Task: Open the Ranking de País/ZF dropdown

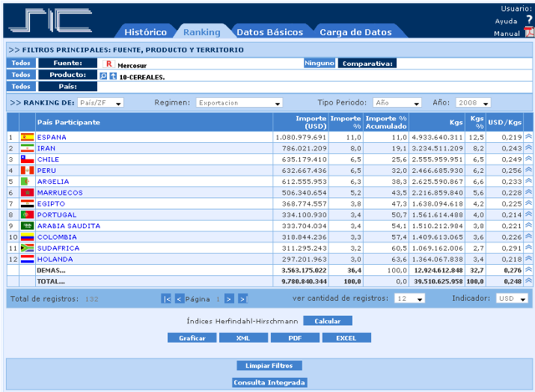Action: (100, 103)
